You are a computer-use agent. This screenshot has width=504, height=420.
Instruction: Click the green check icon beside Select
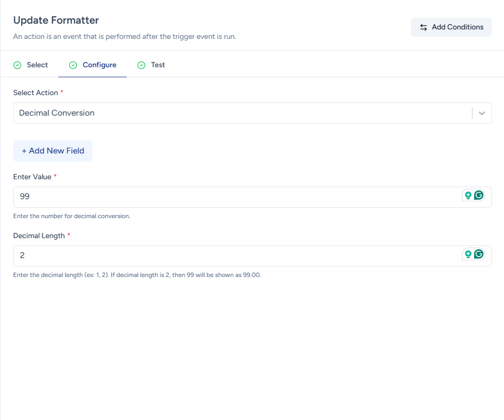pos(17,65)
